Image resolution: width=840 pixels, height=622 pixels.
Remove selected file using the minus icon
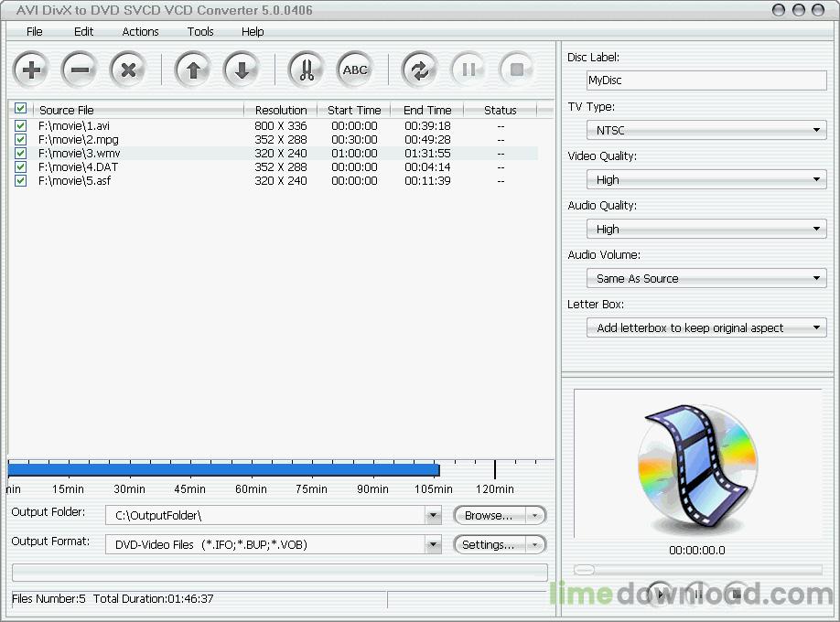click(79, 69)
